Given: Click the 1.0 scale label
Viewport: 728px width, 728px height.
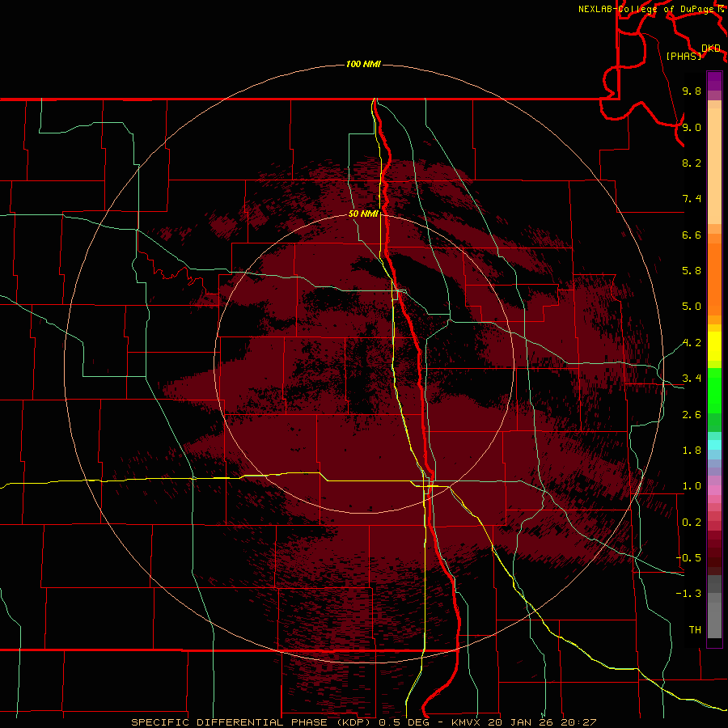Looking at the screenshot, I should click(692, 486).
